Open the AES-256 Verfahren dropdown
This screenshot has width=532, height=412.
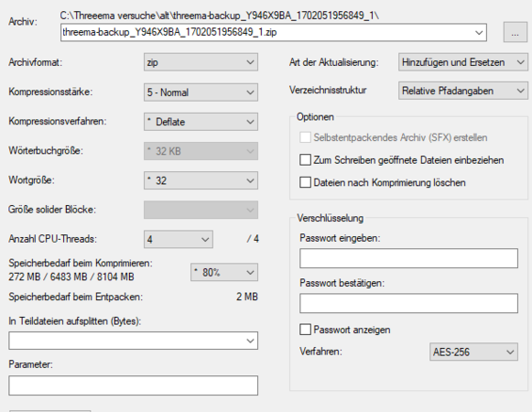473,352
